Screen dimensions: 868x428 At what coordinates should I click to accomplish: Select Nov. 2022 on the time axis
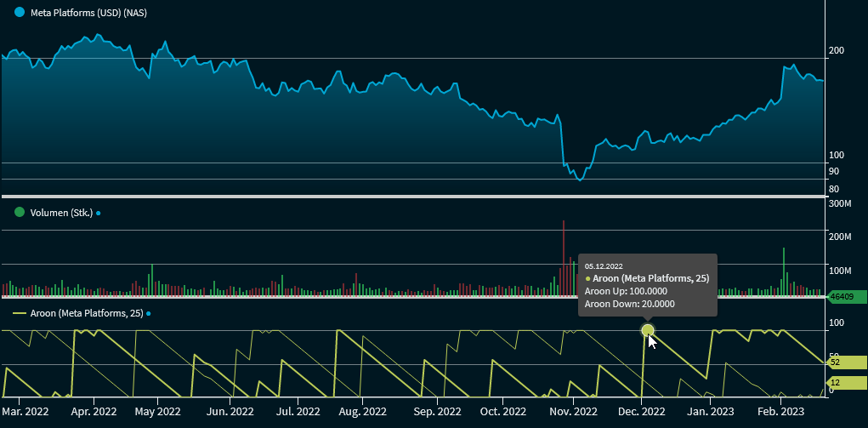point(574,412)
